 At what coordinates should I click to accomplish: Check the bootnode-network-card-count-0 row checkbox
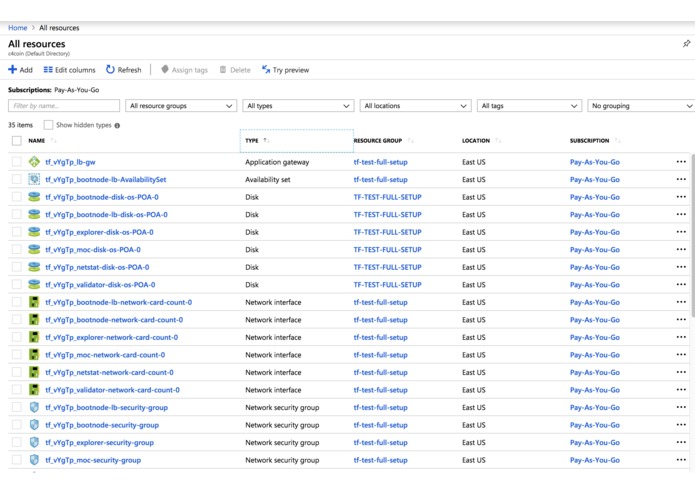click(17, 319)
